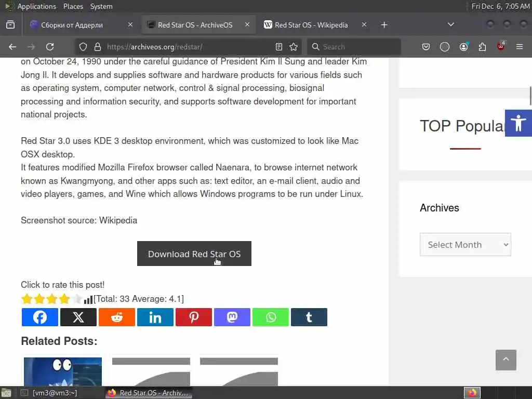This screenshot has height=399, width=532.
Task: Rate the post five stars
Action: click(x=77, y=299)
